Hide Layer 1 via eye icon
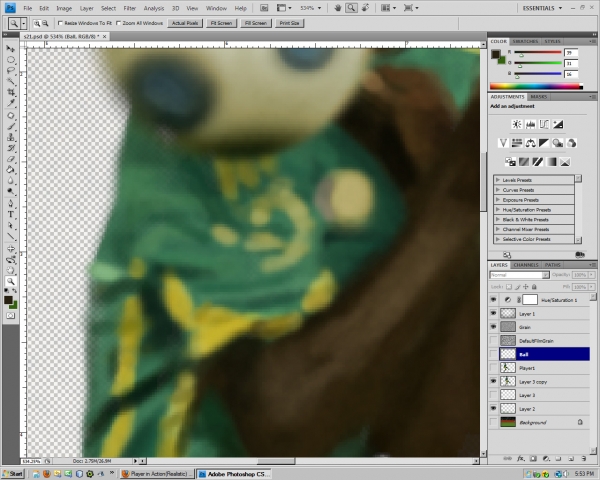This screenshot has width=600, height=480. click(x=493, y=313)
